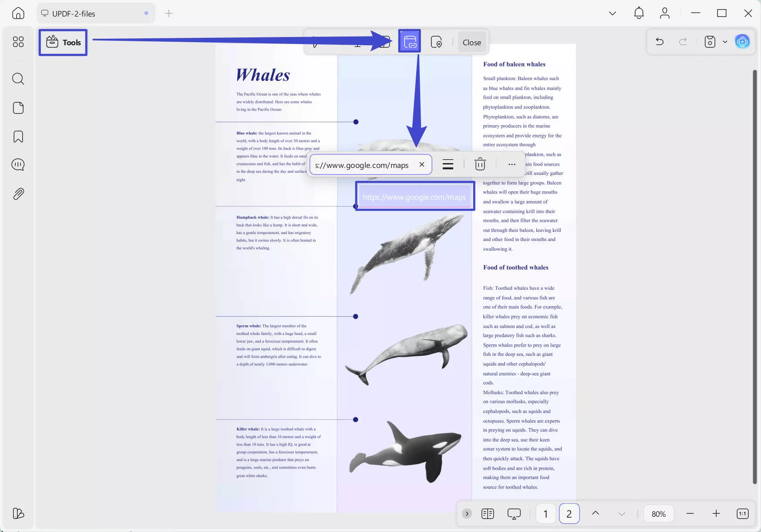Clear the link URL field
761x532 pixels.
click(421, 164)
